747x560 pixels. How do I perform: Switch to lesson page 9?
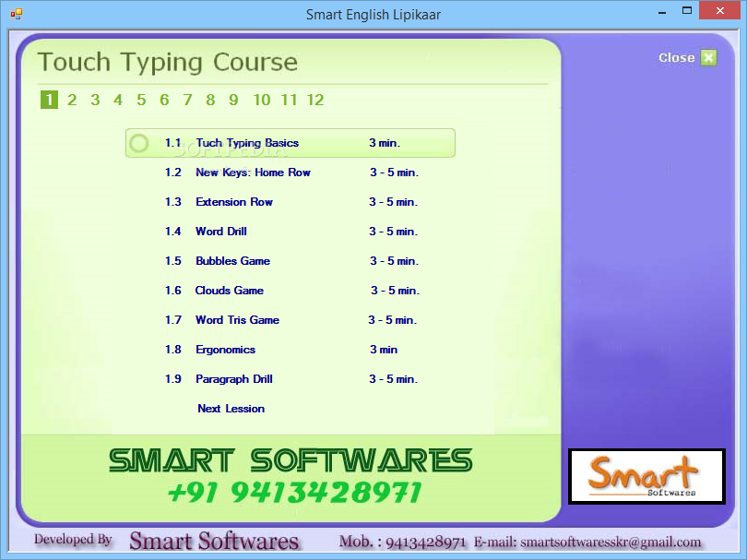[233, 100]
